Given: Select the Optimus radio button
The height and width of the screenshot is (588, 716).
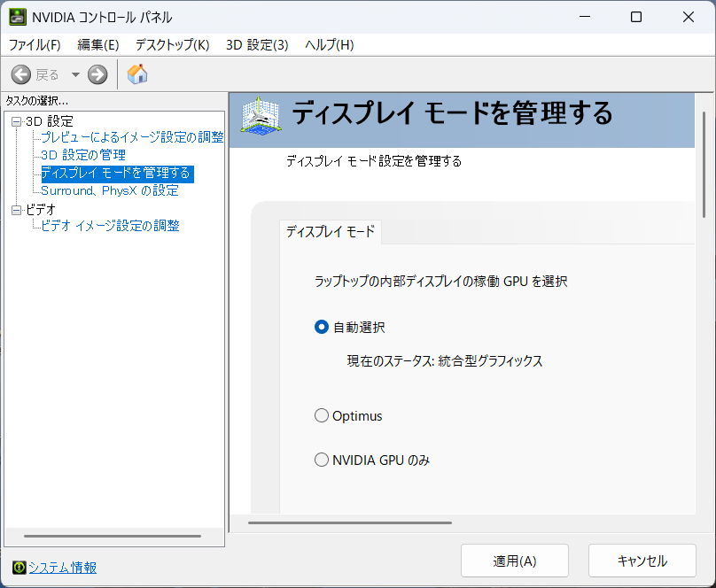Looking at the screenshot, I should [x=322, y=415].
